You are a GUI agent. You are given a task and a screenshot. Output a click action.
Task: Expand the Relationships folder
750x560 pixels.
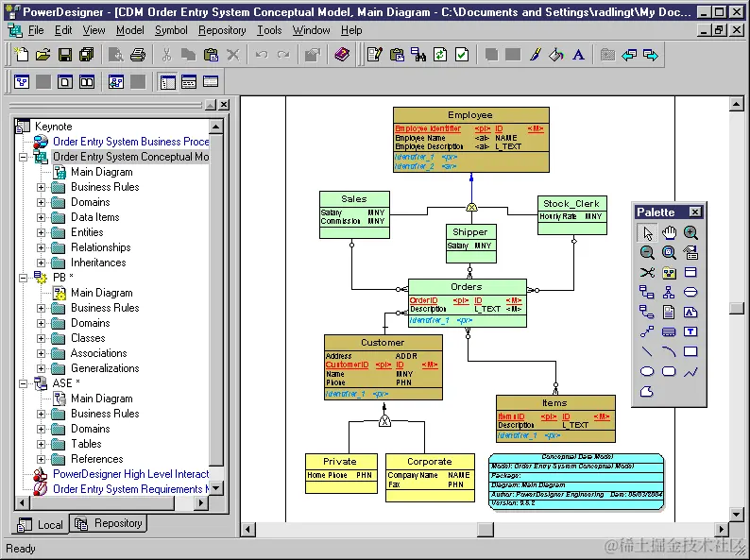pyautogui.click(x=42, y=247)
